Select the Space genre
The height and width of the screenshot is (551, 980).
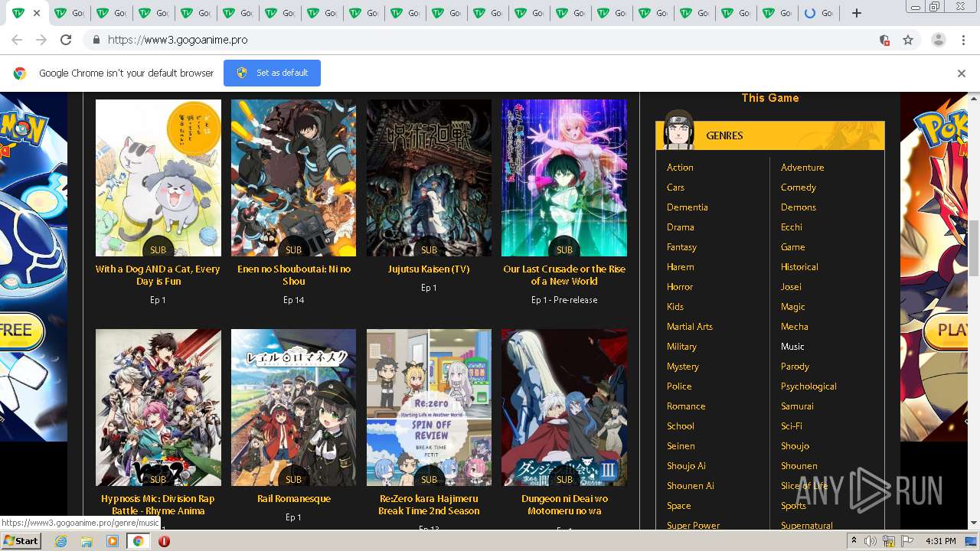(x=679, y=506)
